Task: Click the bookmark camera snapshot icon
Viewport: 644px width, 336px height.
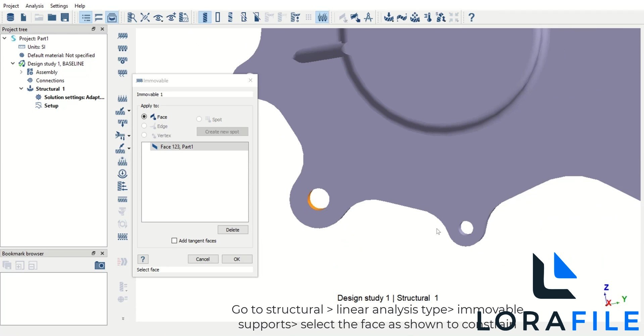Action: coord(100,266)
